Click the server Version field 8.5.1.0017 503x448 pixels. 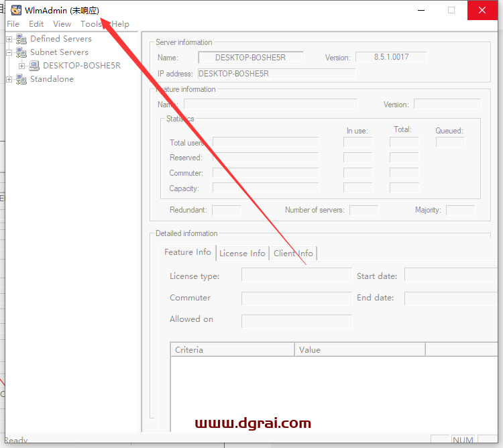click(x=391, y=57)
